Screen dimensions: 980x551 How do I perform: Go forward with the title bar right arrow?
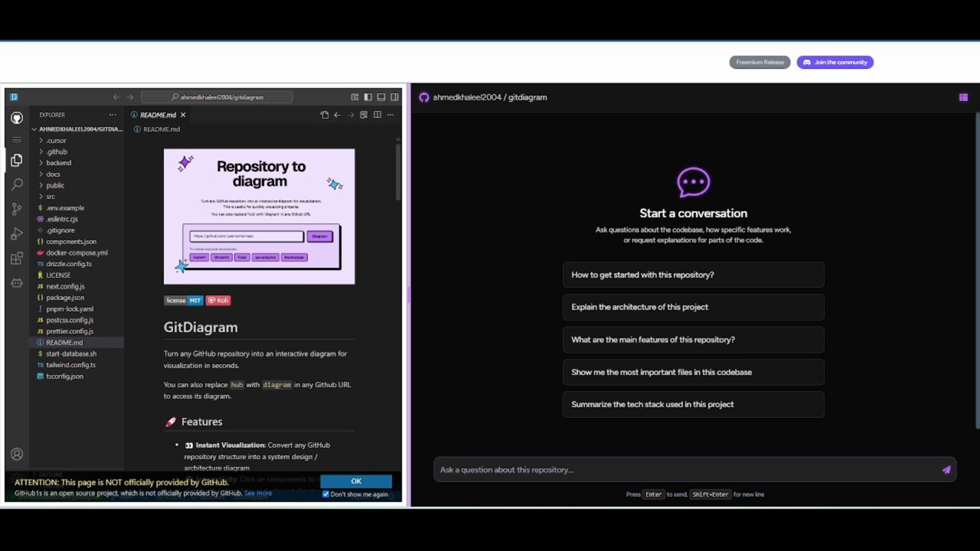(129, 97)
